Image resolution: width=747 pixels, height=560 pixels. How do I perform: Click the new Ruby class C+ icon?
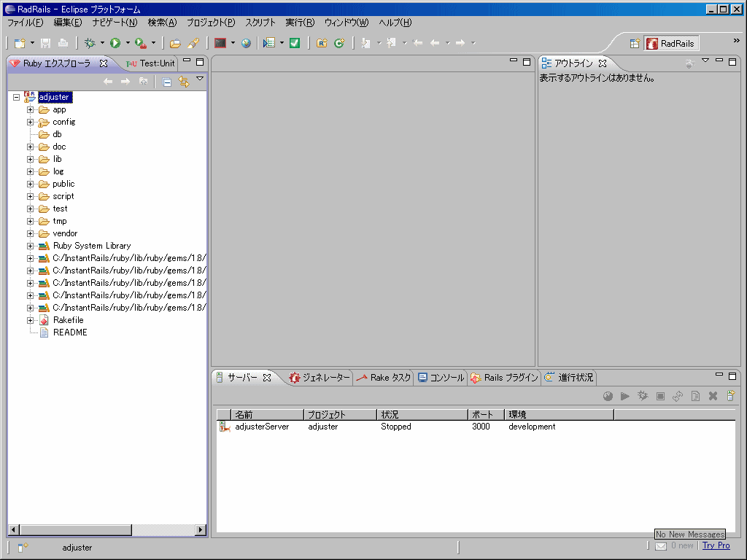339,43
